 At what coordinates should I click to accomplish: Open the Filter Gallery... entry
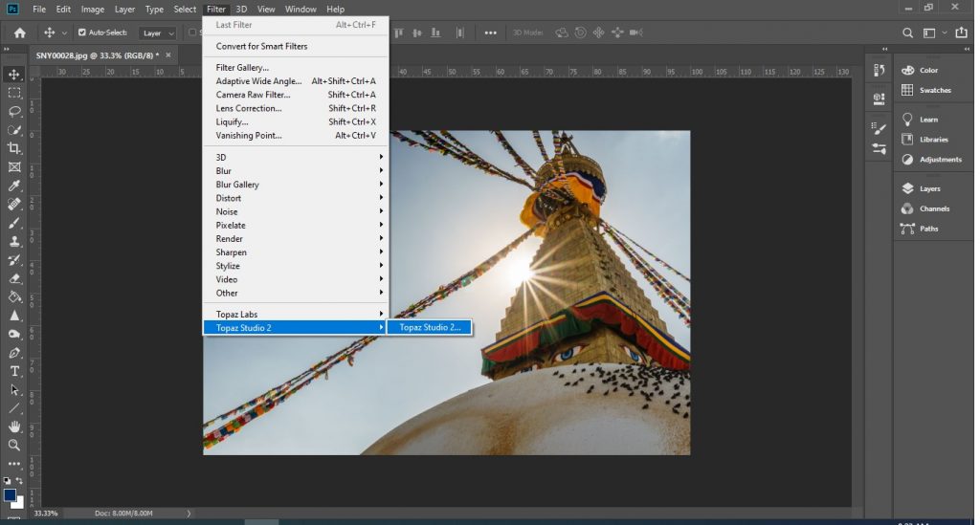[x=296, y=68]
